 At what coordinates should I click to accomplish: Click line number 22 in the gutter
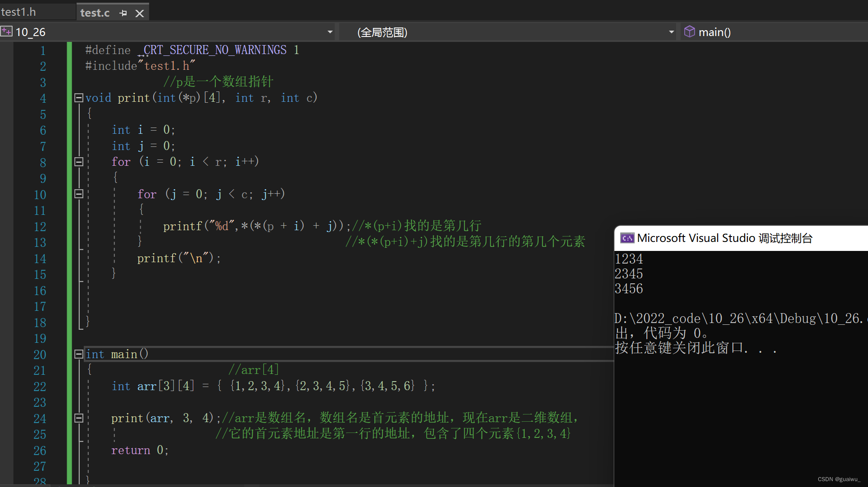click(x=40, y=387)
